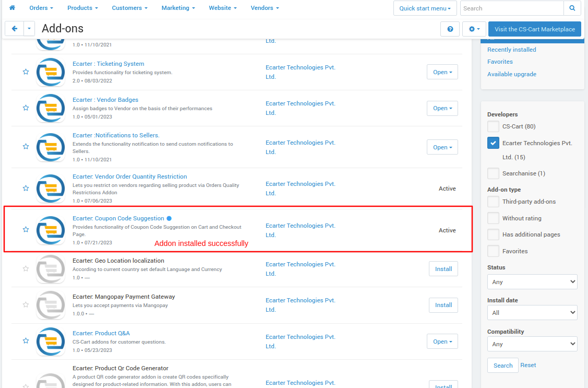The width and height of the screenshot is (588, 388).
Task: Open dropdown for Vendor Badges add-on
Action: point(442,108)
